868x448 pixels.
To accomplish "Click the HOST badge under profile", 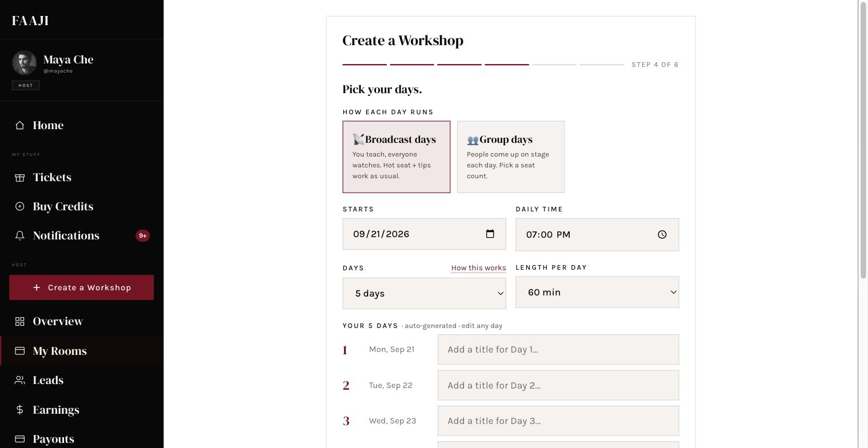I will [x=26, y=85].
